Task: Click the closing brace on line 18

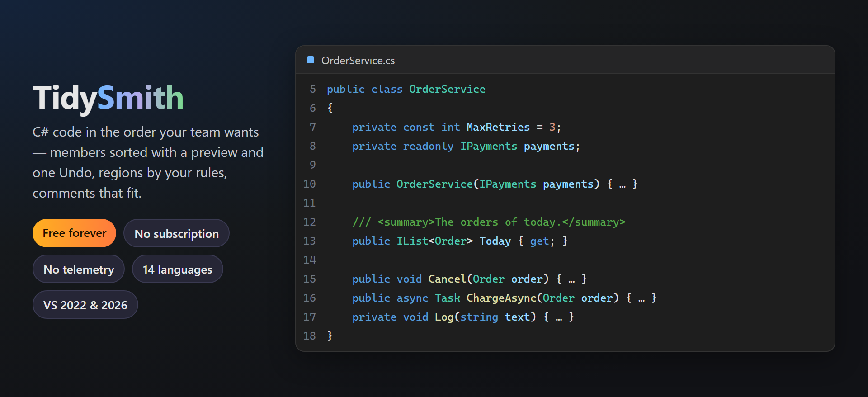Action: coord(330,336)
